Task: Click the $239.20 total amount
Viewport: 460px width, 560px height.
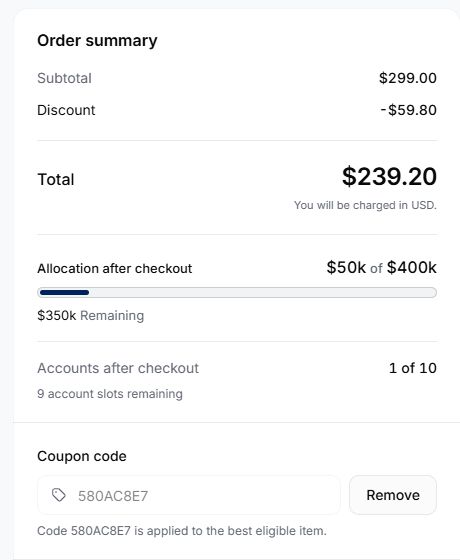Action: click(x=389, y=176)
